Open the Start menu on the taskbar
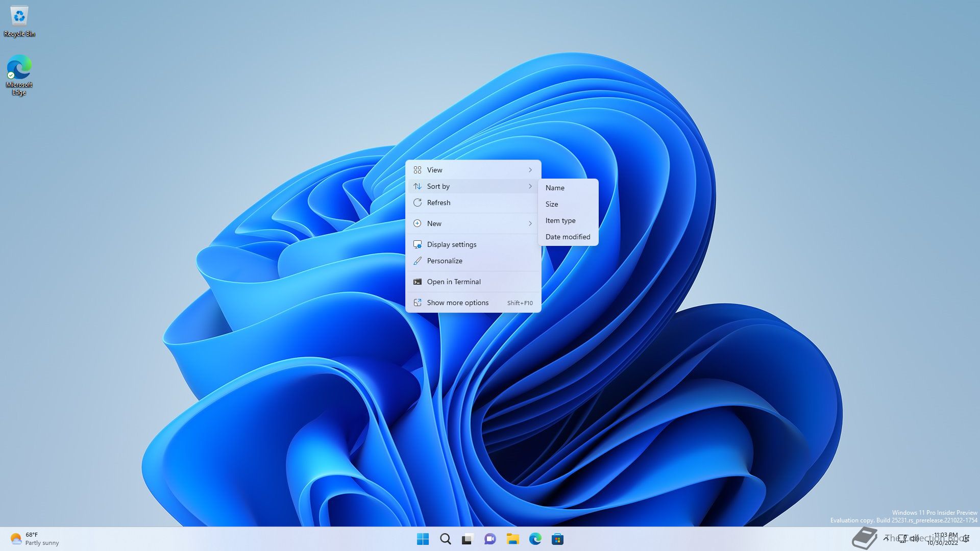The height and width of the screenshot is (551, 980). pyautogui.click(x=423, y=539)
